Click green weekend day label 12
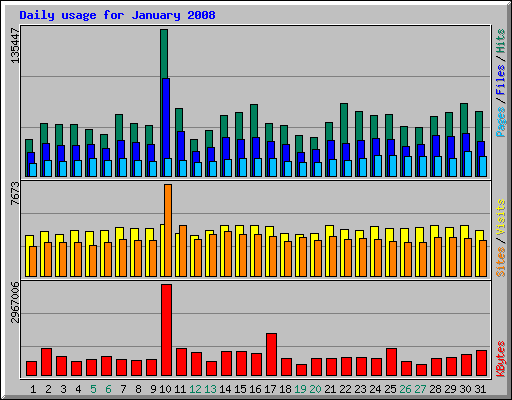512x400 pixels. pos(195,389)
